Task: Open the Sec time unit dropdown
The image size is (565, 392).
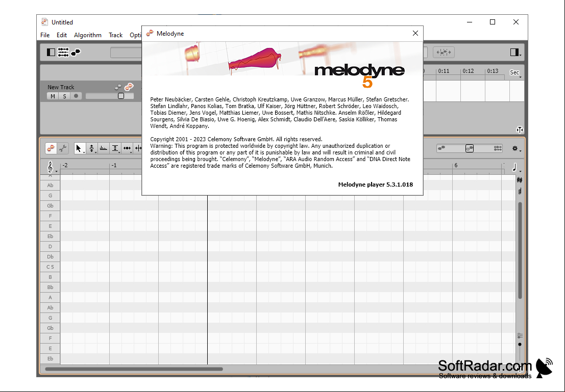Action: [515, 73]
